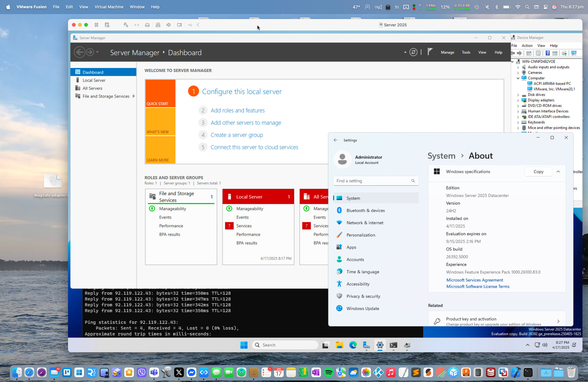Click the VMware camera device icon
The height and width of the screenshot is (382, 588).
point(179,25)
